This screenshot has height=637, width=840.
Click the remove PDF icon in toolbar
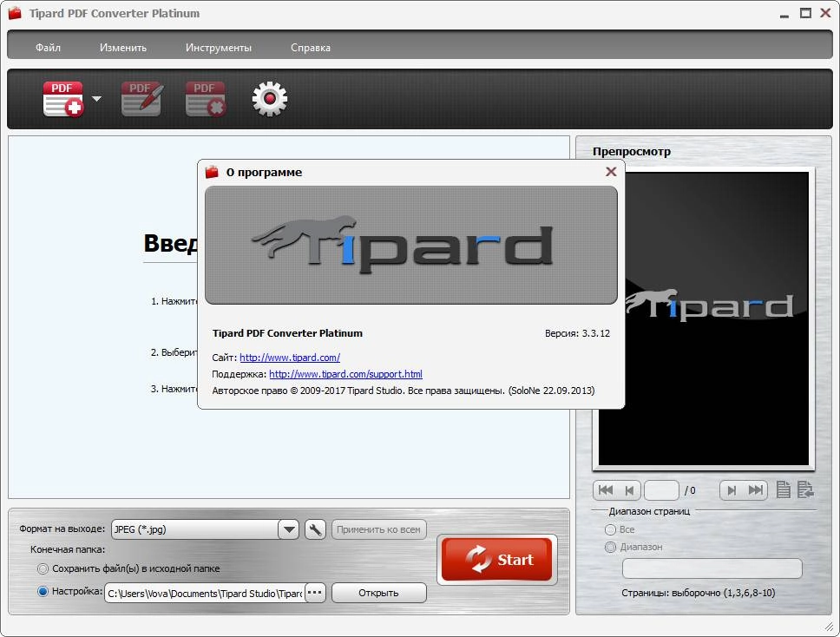pos(206,99)
